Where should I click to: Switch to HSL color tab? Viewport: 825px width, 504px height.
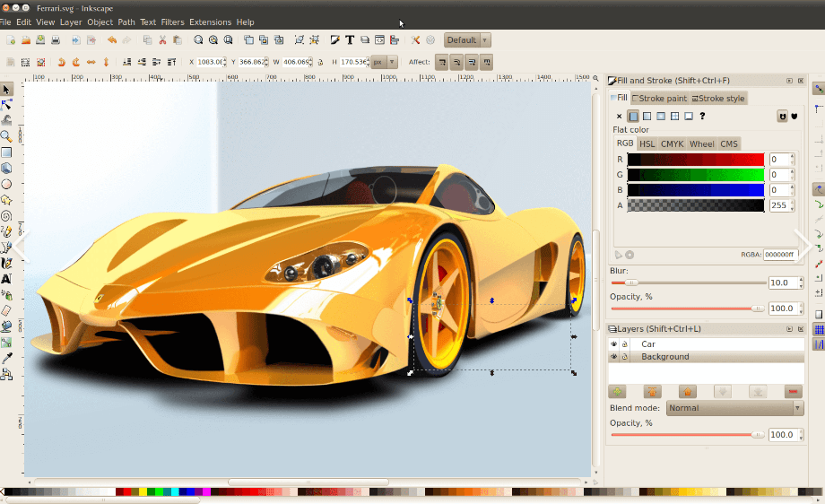[647, 143]
